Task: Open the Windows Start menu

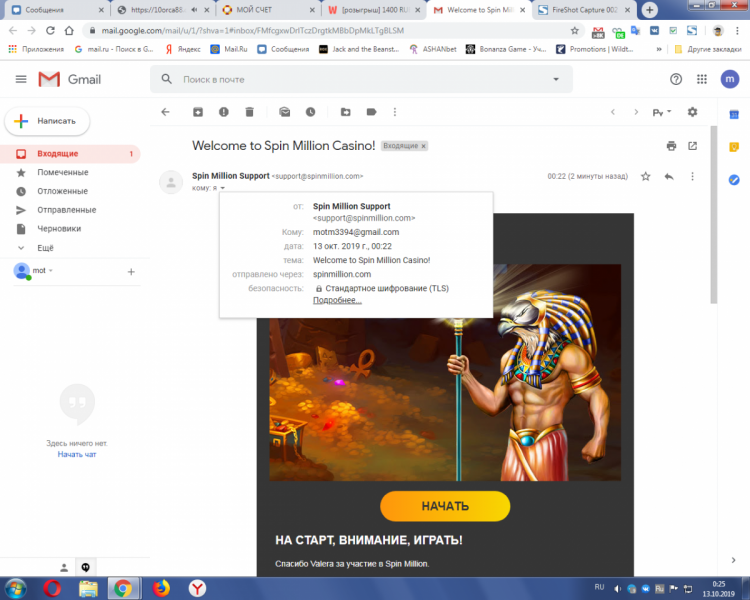Action: 15,589
